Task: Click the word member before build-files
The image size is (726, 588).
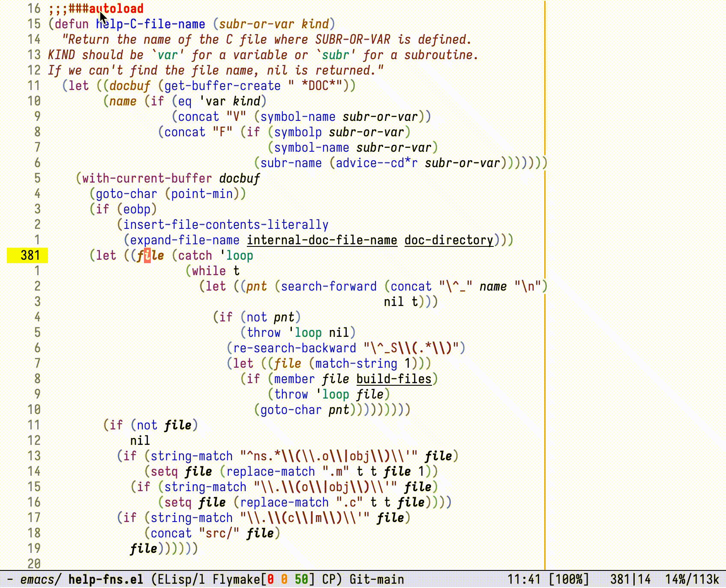Action: click(x=294, y=379)
